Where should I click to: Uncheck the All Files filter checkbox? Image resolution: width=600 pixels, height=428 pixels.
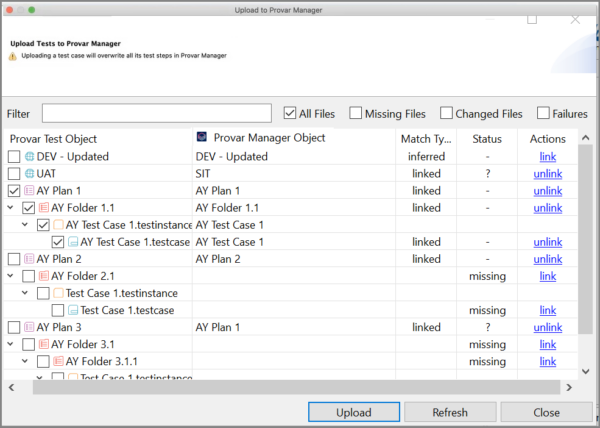pyautogui.click(x=290, y=113)
